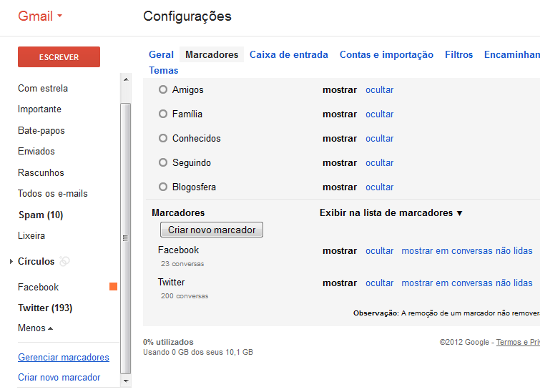Click the Gmail logo text
Viewport: 540px width, 392px height.
point(36,16)
